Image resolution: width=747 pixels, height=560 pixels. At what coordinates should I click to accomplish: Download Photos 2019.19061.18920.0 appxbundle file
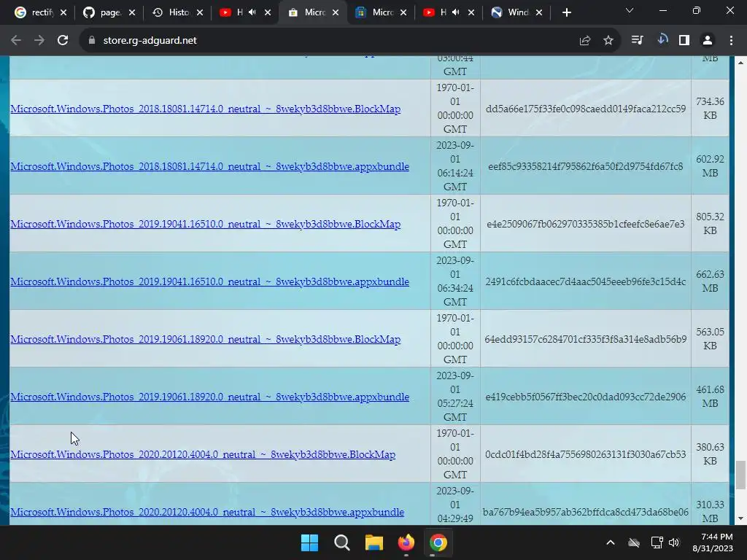pyautogui.click(x=209, y=397)
